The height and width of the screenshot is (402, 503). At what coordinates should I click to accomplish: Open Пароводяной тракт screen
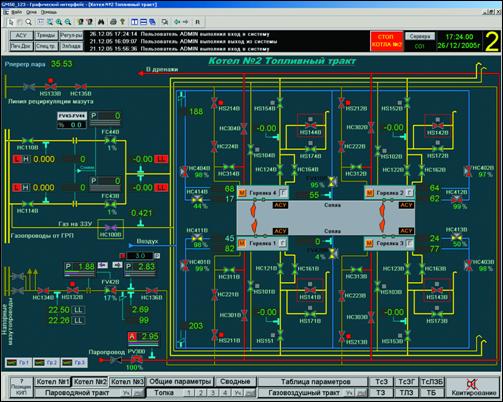tap(77, 393)
